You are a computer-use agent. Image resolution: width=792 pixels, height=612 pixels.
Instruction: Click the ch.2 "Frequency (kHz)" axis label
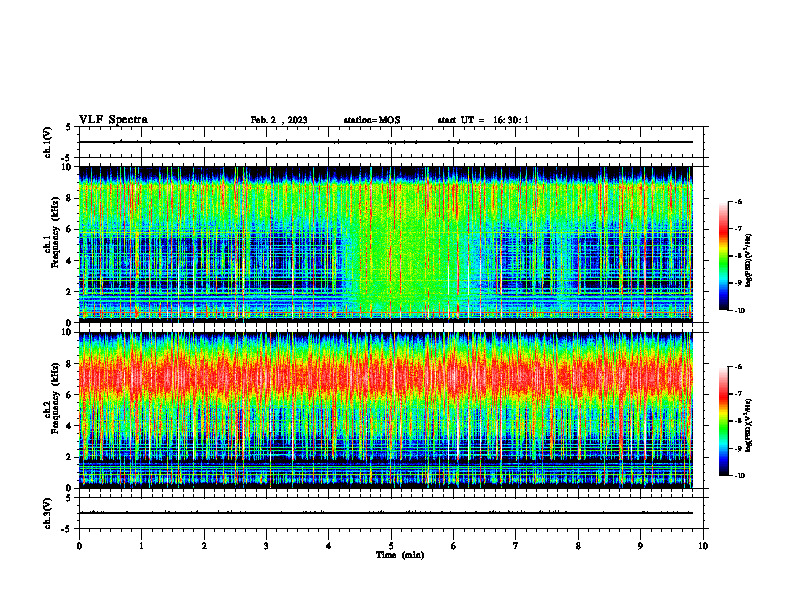tap(55, 398)
